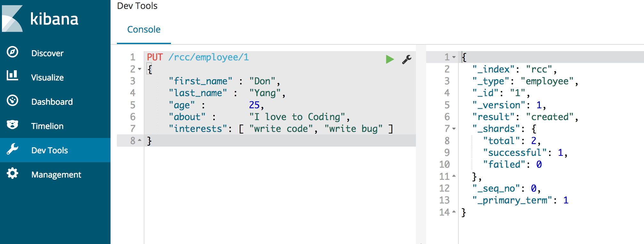Click the Dashboard gauge icon
Screen dimensions: 644x244
(x=12, y=101)
